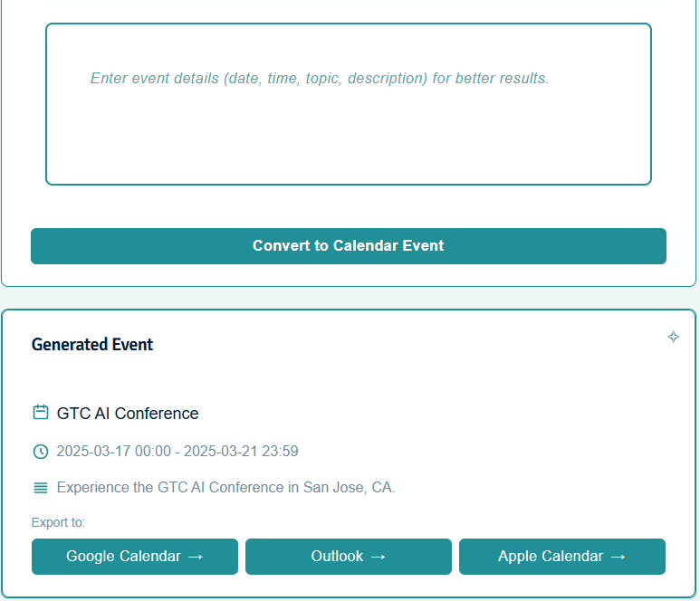Export event to Google Calendar
The width and height of the screenshot is (700, 601).
(135, 557)
